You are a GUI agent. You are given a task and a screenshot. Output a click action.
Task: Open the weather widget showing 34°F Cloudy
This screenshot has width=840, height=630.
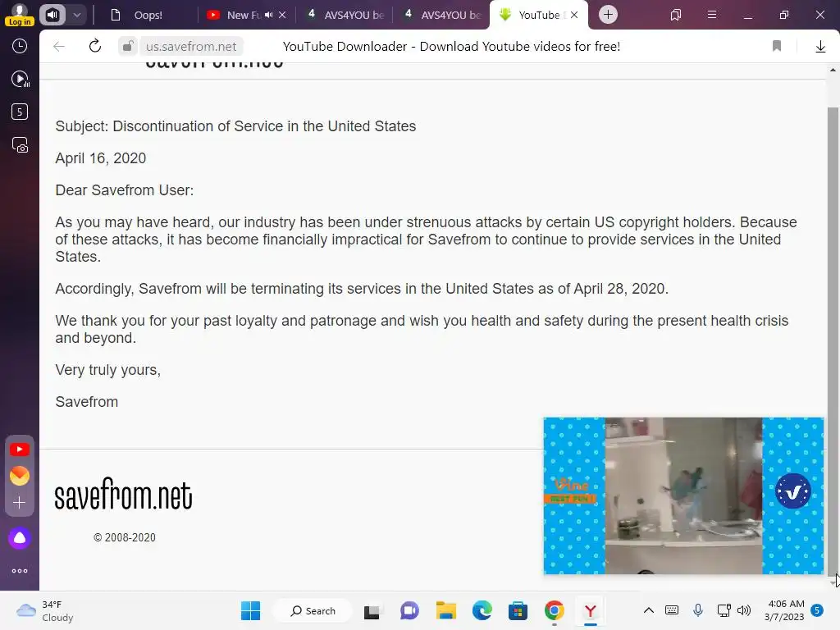coord(44,610)
